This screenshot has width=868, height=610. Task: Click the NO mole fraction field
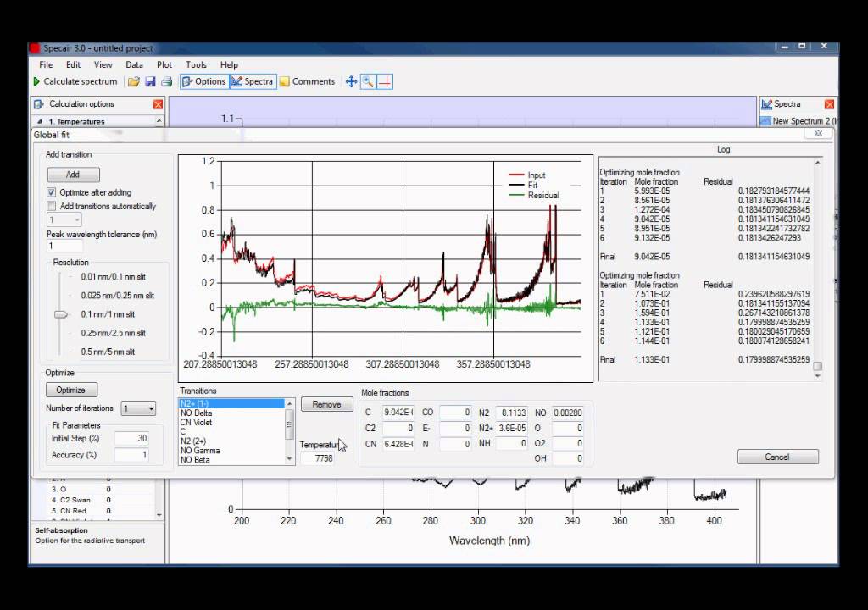567,413
